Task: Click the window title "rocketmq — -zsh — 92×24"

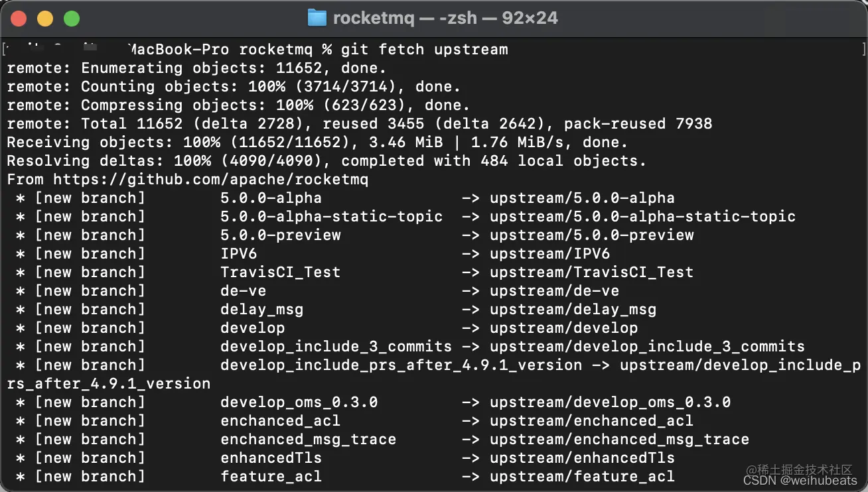Action: tap(445, 18)
